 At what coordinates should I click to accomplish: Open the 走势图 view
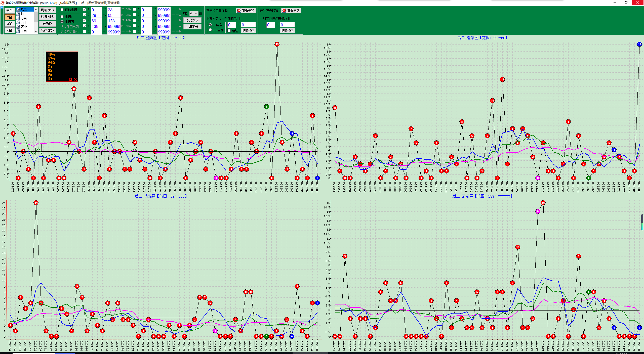(48, 24)
